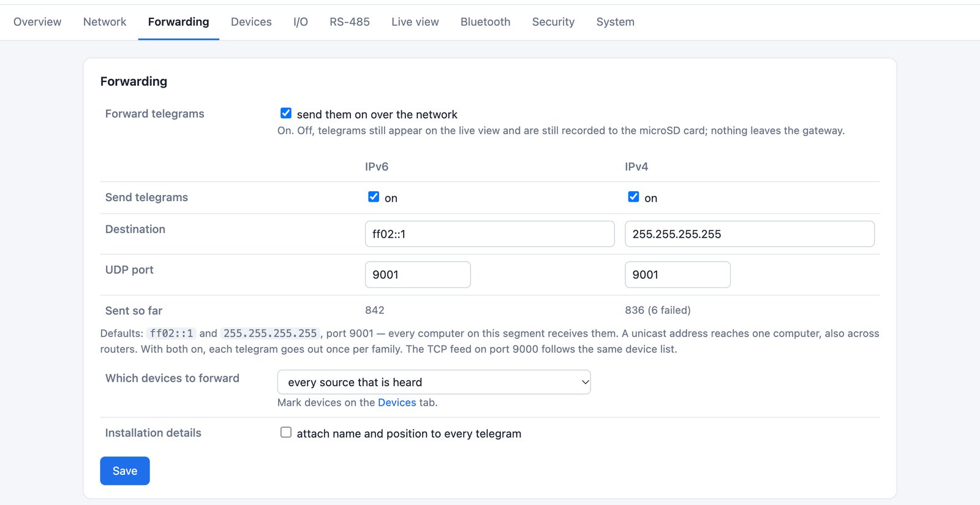This screenshot has height=505, width=980.
Task: Focus the IPv6 UDP port field
Action: point(418,275)
